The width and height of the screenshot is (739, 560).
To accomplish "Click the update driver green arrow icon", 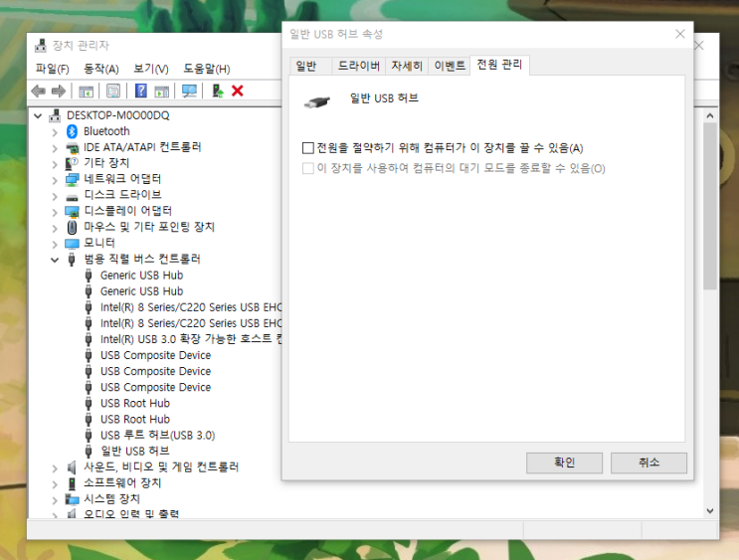I will pos(217,91).
